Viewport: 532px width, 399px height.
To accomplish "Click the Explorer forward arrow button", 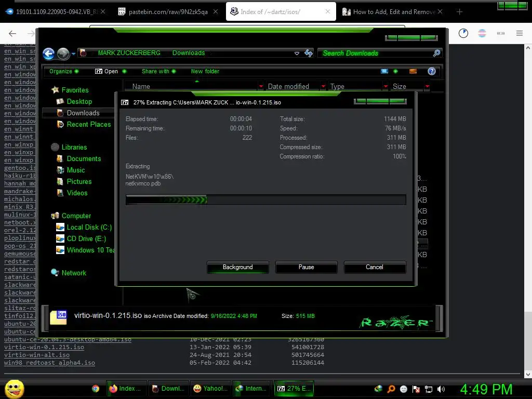I will [x=63, y=54].
